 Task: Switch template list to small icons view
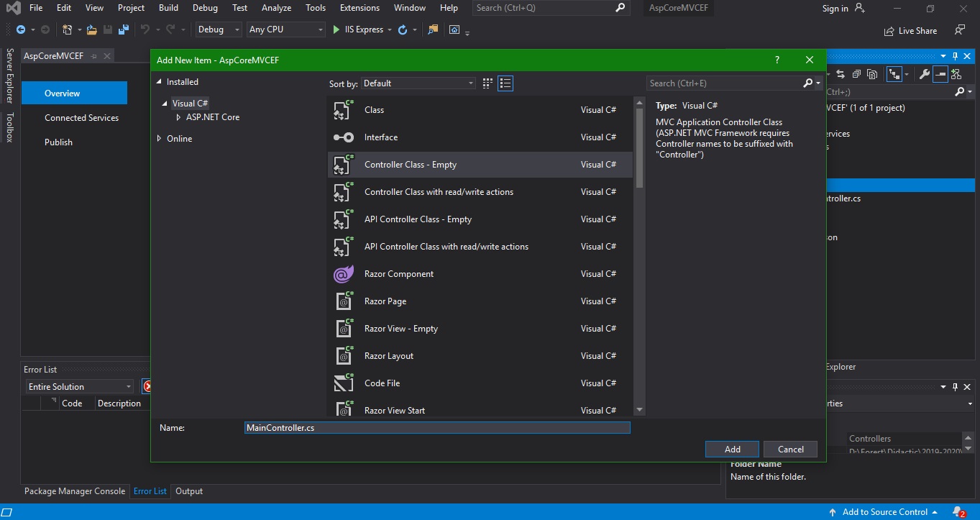pos(487,83)
